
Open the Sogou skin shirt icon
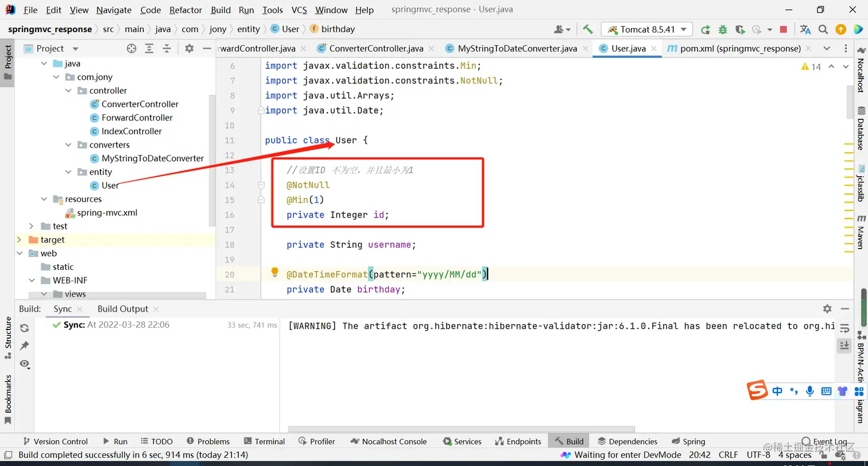[x=842, y=391]
